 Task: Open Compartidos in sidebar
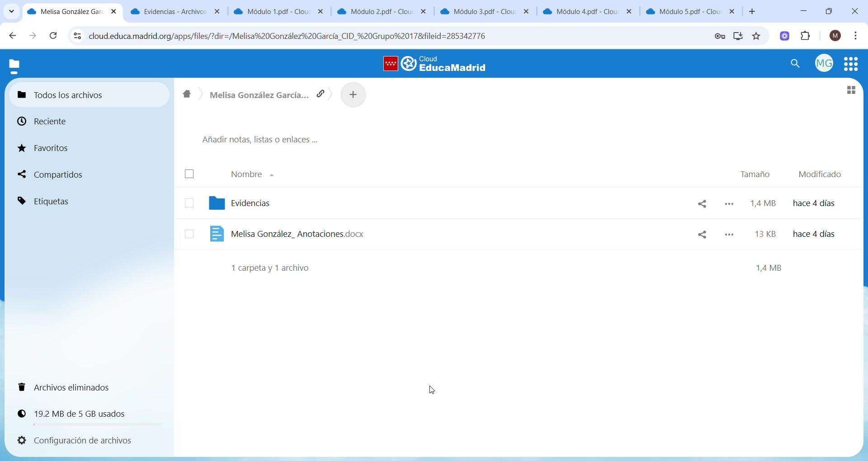(x=89, y=174)
